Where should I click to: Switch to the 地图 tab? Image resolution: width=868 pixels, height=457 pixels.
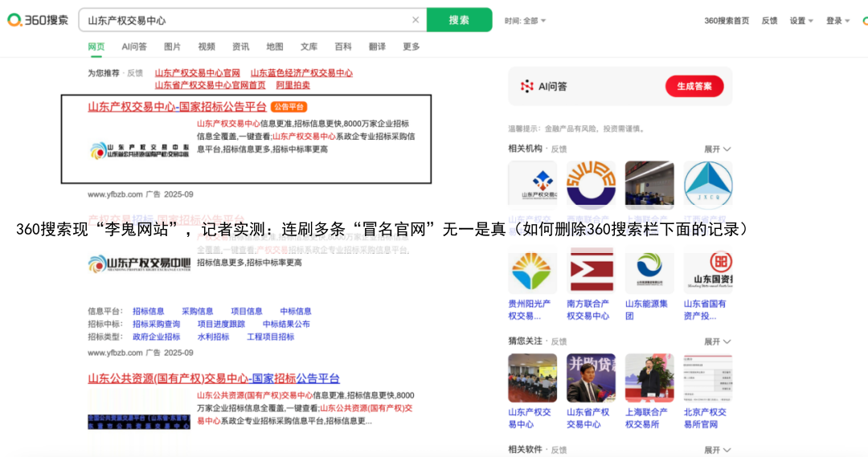point(275,47)
